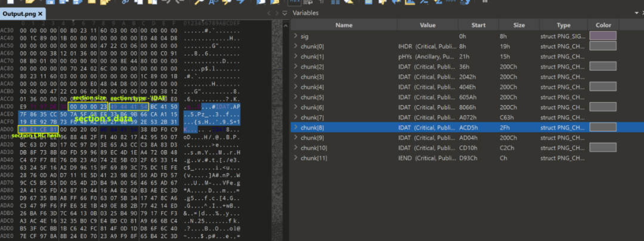Click size value C2Ch cell
The height and width of the screenshot is (241, 644).
click(519, 147)
